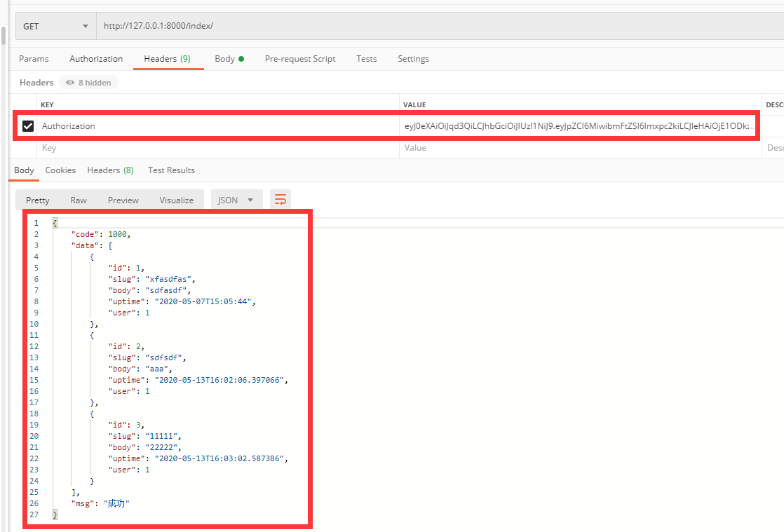Click the eye icon for hidden headers
This screenshot has height=532, width=784.
(70, 83)
